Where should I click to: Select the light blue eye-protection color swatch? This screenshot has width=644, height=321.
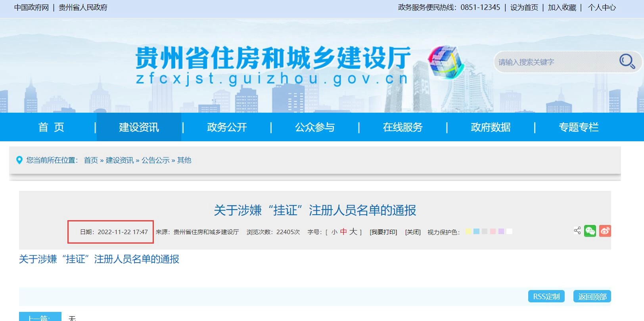[x=476, y=231]
